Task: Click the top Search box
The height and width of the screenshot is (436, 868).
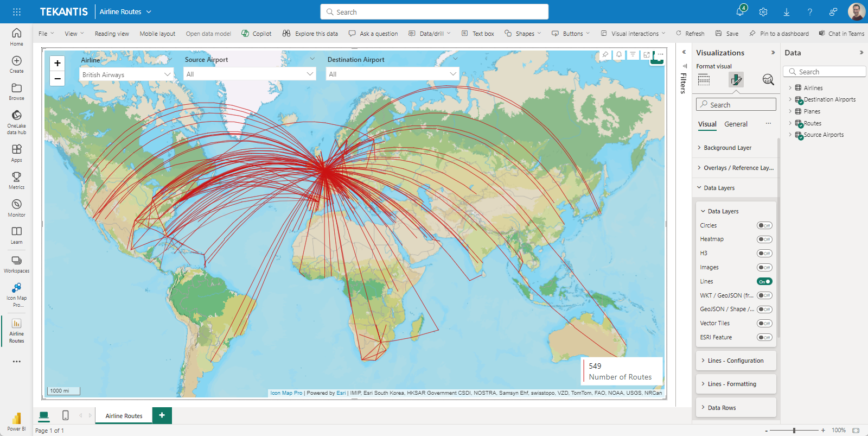Action: tap(434, 12)
